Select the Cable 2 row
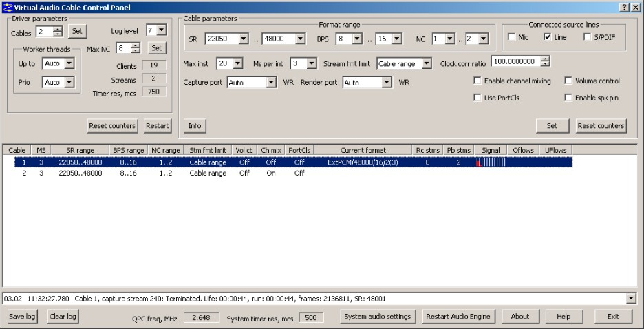Image resolution: width=644 pixels, height=329 pixels. (293, 173)
